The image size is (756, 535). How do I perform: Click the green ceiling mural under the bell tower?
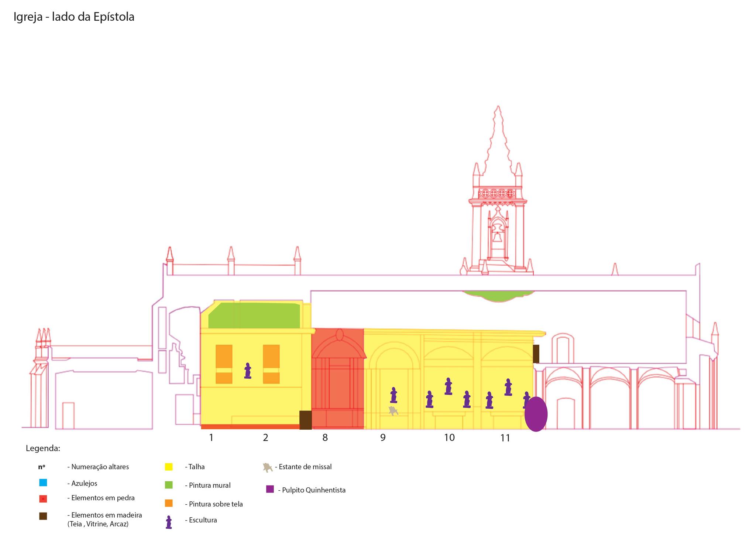499,296
